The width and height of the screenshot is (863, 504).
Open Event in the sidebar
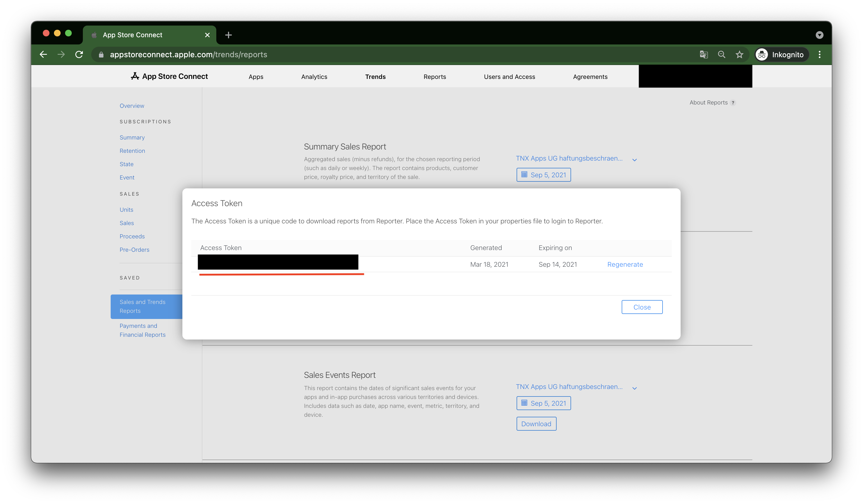pyautogui.click(x=127, y=177)
